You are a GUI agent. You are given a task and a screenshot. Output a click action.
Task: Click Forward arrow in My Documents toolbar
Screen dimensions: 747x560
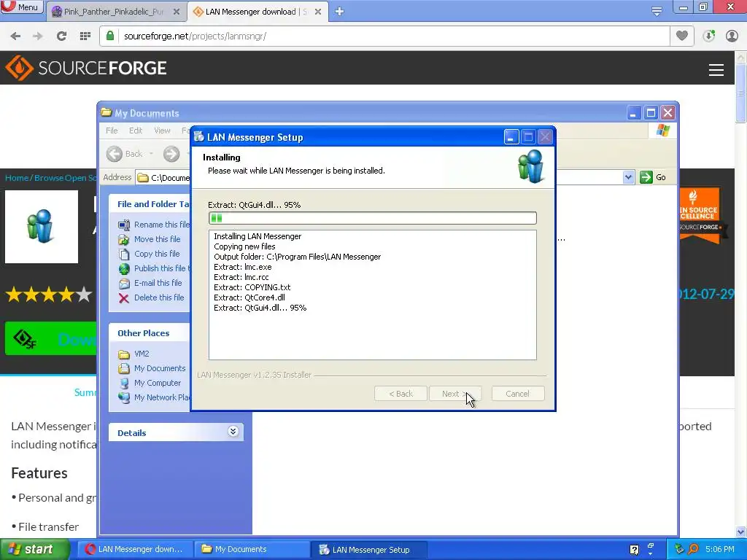coord(171,154)
